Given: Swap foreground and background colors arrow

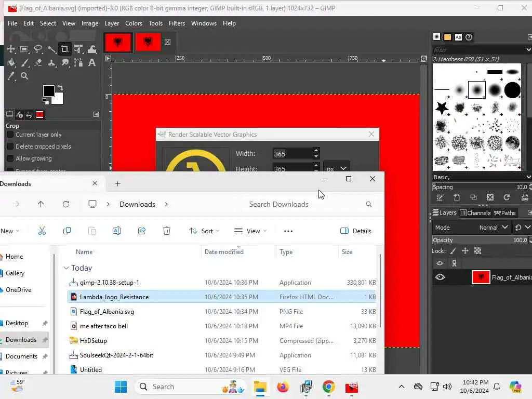Looking at the screenshot, I should (x=60, y=88).
